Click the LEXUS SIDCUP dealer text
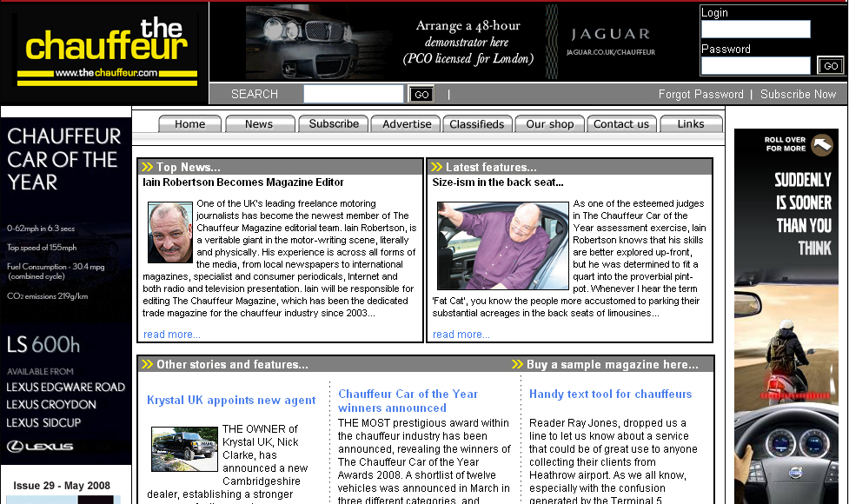Image resolution: width=849 pixels, height=504 pixels. pyautogui.click(x=43, y=422)
